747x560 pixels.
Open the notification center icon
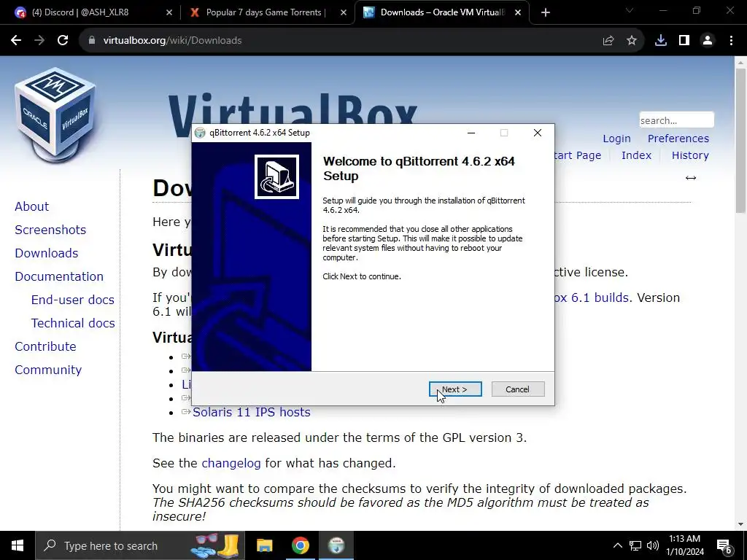[724, 546]
